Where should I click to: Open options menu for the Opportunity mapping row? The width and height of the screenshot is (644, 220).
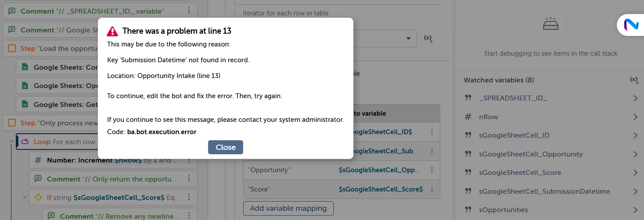tap(432, 170)
